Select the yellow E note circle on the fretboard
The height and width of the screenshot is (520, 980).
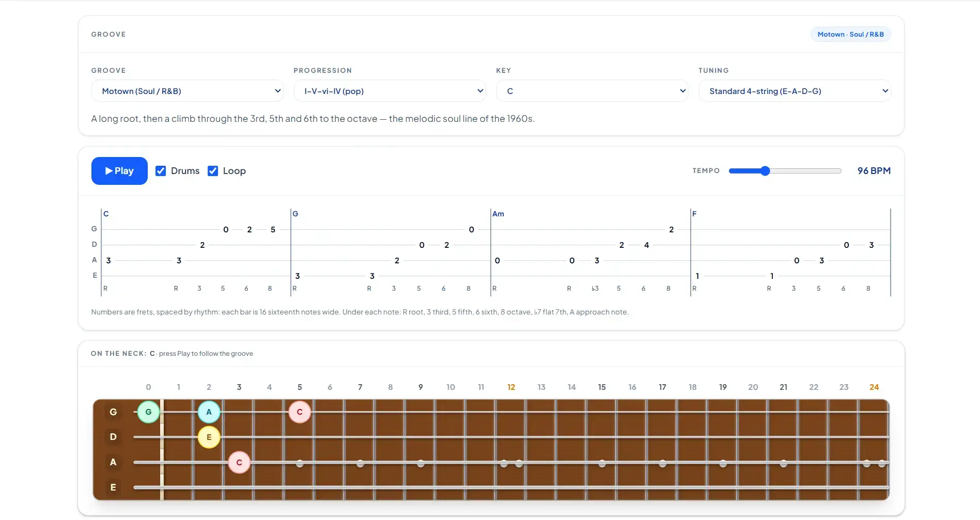pyautogui.click(x=209, y=437)
